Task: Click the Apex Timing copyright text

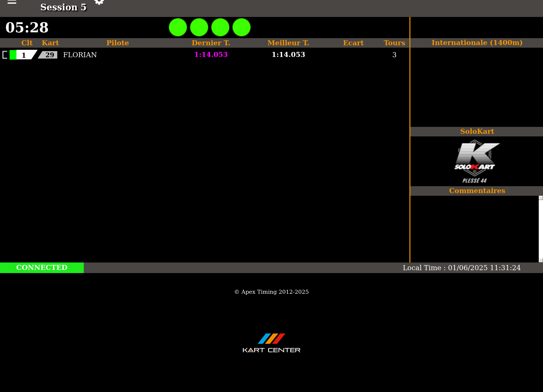Action: pos(271,292)
